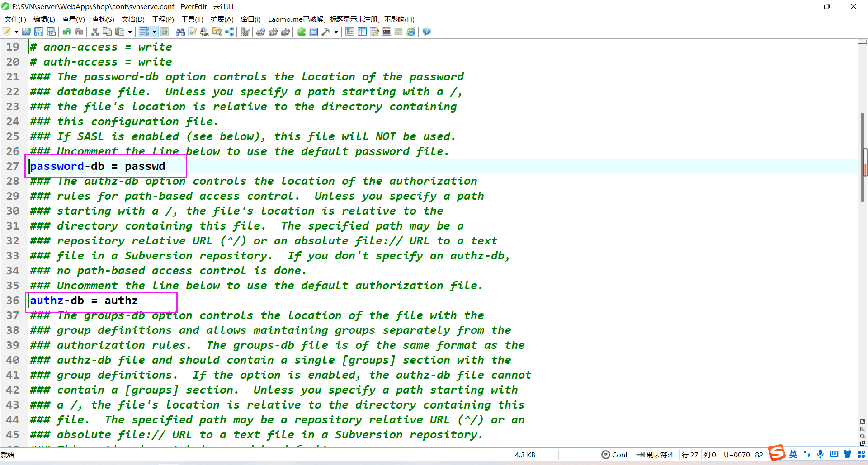The height and width of the screenshot is (465, 868).
Task: Click the Internet Explorer preview icon
Action: (411, 32)
